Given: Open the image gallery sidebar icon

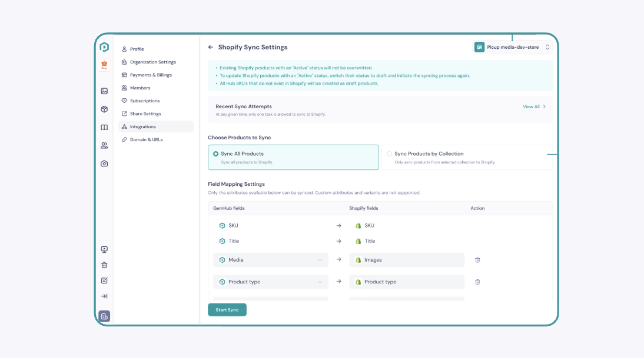Looking at the screenshot, I should tap(104, 91).
